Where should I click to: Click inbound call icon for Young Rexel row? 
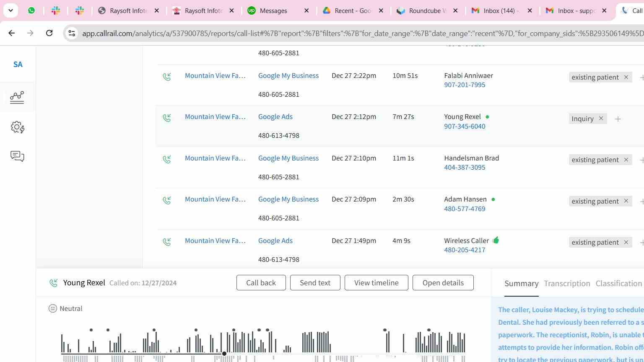click(x=167, y=118)
